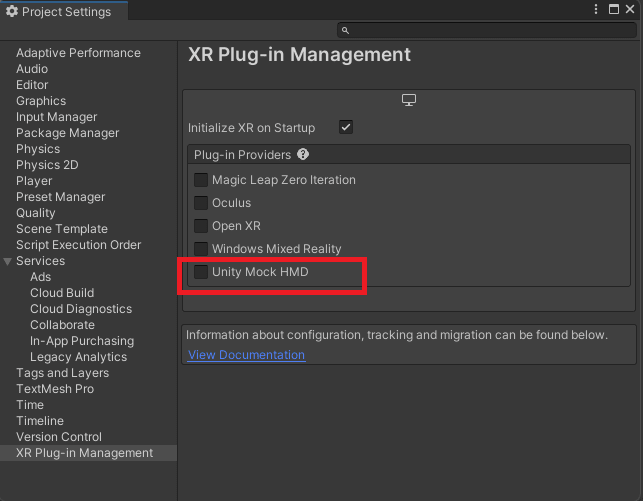Open Ads under Services
Viewport: 643px width, 501px height.
point(41,277)
